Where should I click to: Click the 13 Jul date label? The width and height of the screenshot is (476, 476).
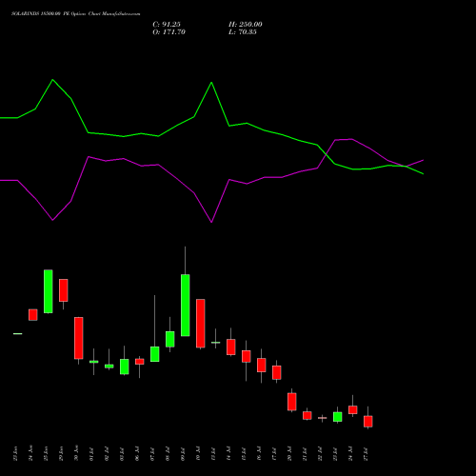point(213,453)
